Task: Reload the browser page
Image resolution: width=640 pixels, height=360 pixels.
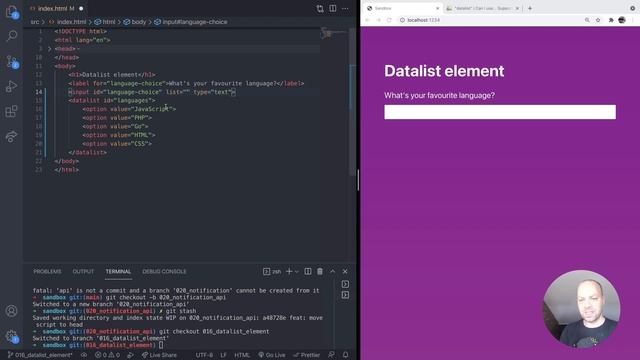Action: [x=389, y=20]
